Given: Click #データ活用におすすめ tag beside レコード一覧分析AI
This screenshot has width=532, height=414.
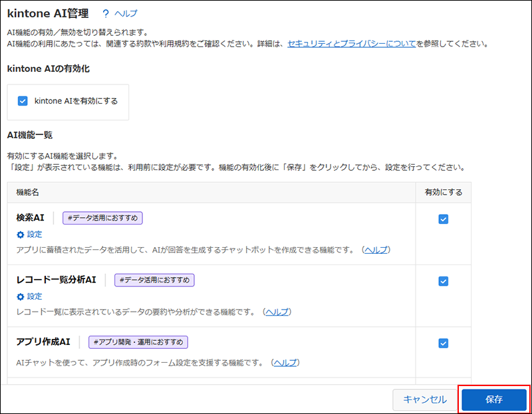Looking at the screenshot, I should coord(154,280).
